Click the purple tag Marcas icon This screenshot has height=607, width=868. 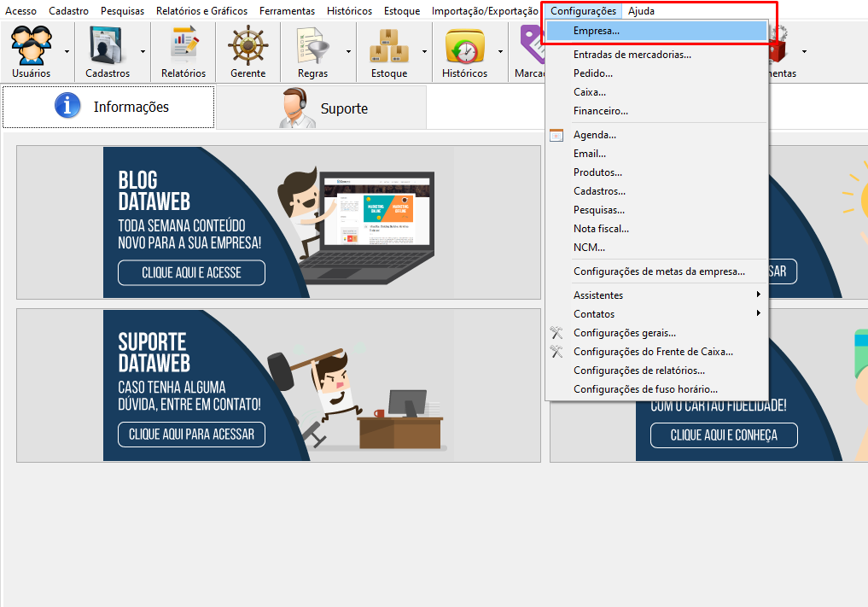pos(532,44)
